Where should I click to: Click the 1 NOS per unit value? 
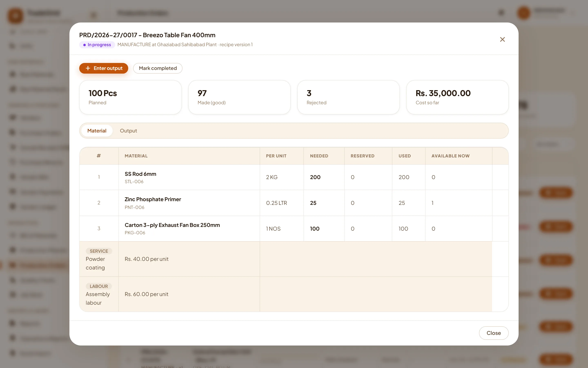273,229
